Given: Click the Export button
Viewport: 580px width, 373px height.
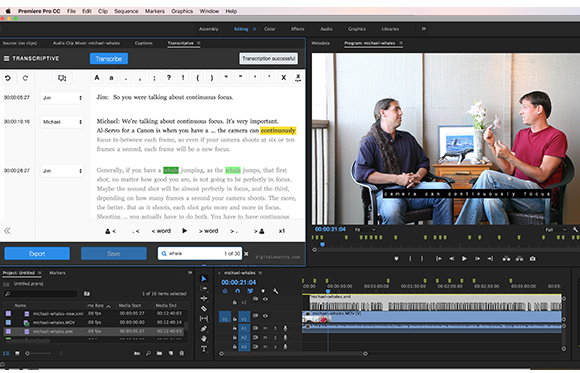Looking at the screenshot, I should point(37,253).
